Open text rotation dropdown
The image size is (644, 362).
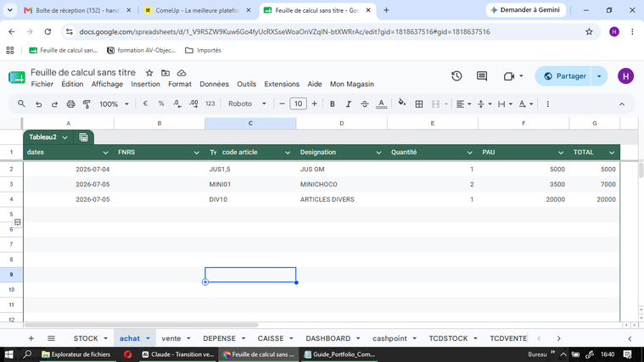pyautogui.click(x=526, y=103)
